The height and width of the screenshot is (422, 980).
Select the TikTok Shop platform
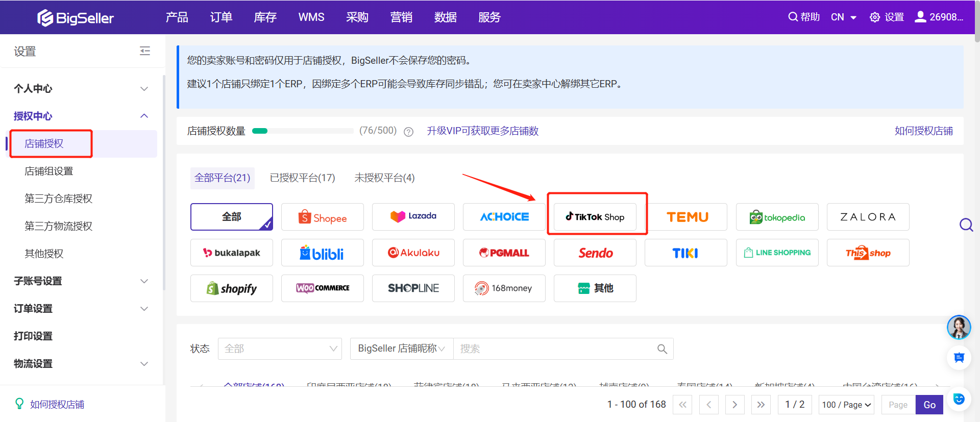pyautogui.click(x=595, y=217)
